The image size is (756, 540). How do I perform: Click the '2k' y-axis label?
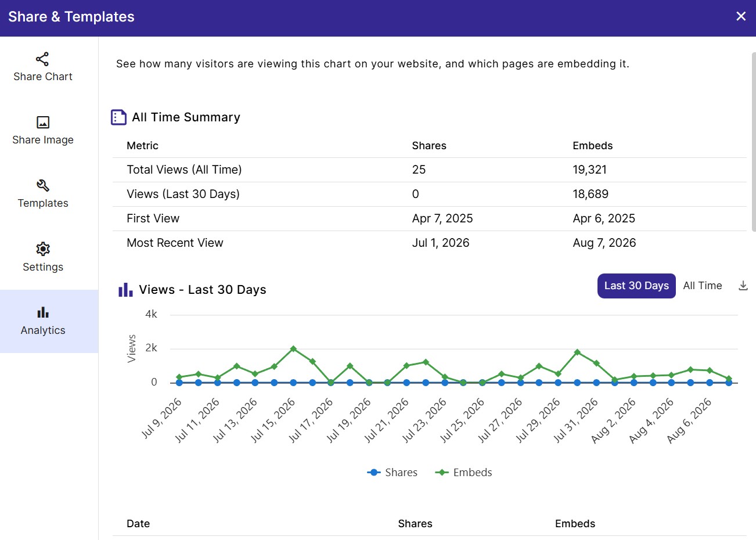click(x=151, y=348)
